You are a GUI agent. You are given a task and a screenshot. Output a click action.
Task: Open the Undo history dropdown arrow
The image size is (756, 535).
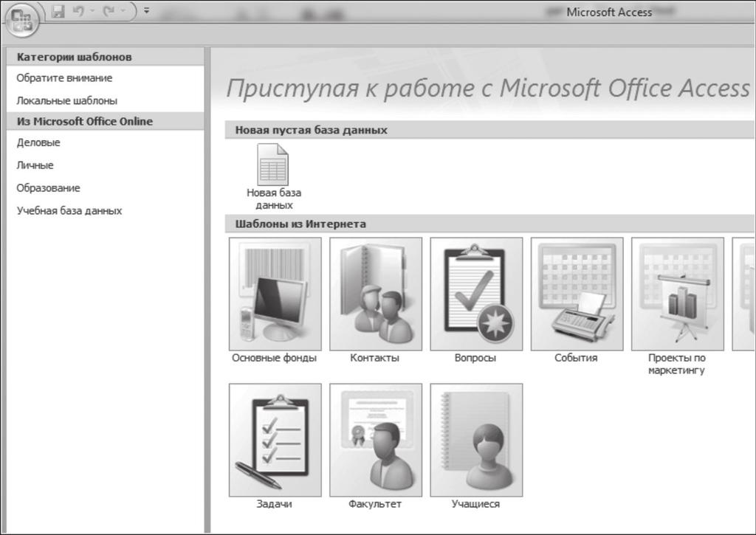[x=92, y=10]
